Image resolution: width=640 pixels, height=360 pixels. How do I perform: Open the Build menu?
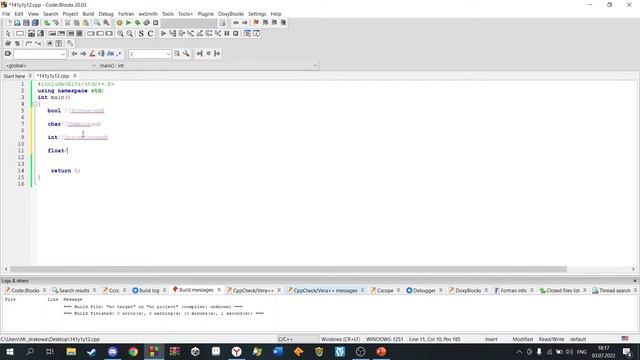click(x=88, y=14)
